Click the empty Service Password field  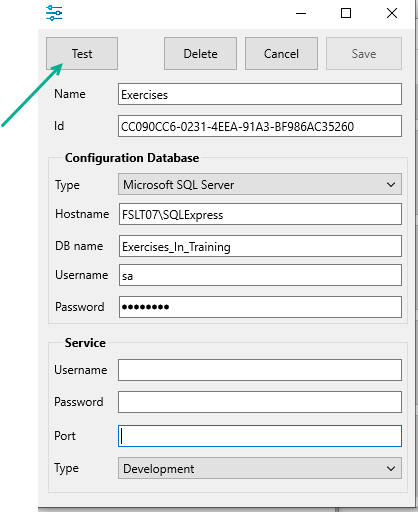tap(260, 402)
